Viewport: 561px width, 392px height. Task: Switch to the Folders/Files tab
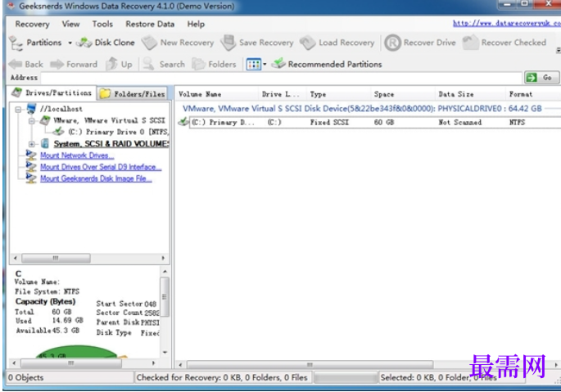[133, 94]
